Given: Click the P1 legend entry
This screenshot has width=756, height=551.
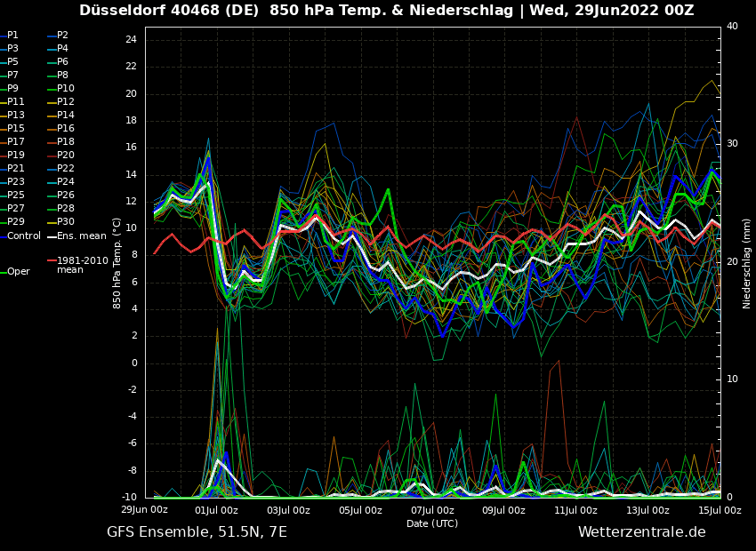Looking at the screenshot, I should (12, 36).
